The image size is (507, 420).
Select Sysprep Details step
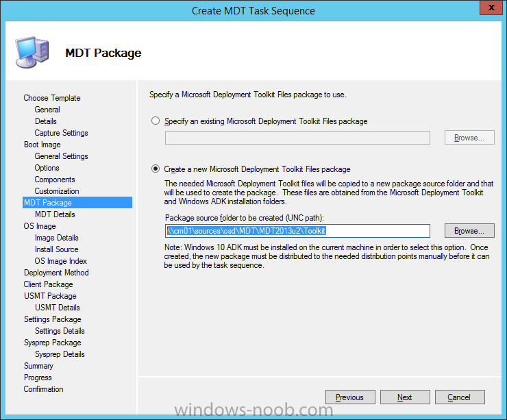60,354
